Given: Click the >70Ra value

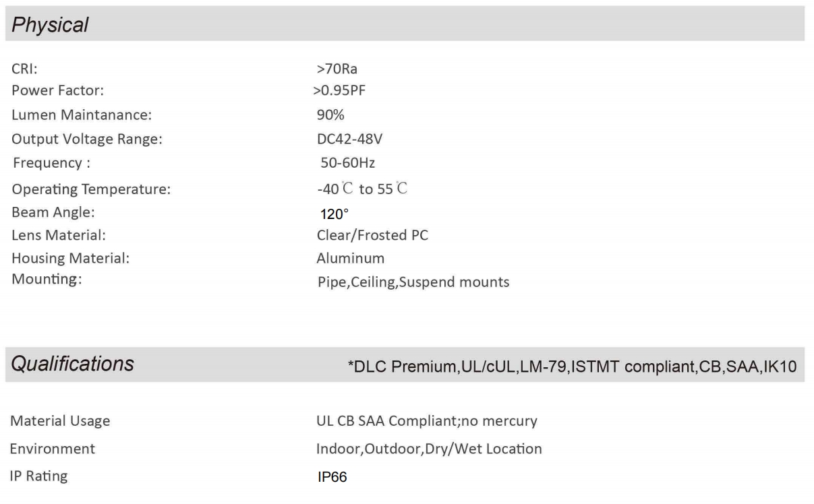Looking at the screenshot, I should (337, 69).
